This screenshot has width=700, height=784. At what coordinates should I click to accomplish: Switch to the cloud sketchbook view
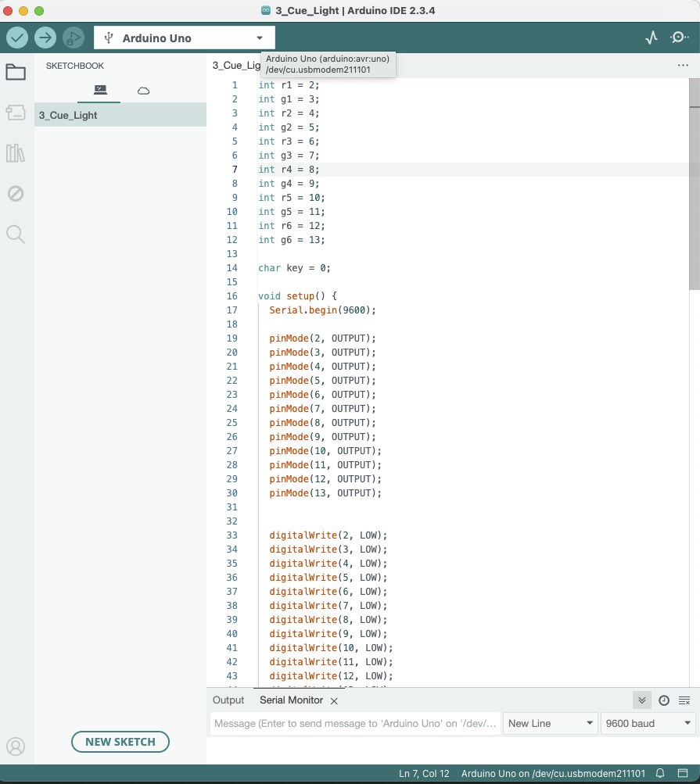(x=142, y=91)
